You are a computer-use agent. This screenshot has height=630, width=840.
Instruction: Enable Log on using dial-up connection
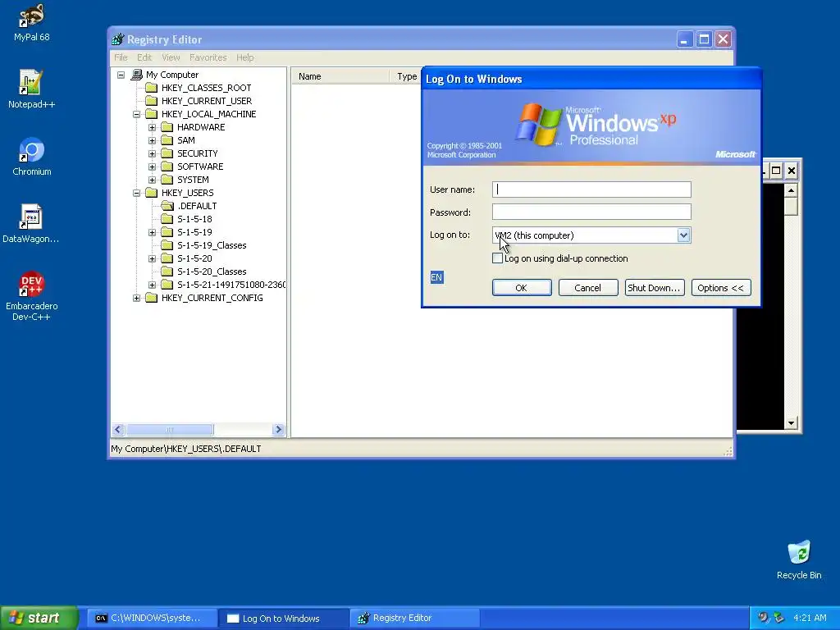[498, 258]
